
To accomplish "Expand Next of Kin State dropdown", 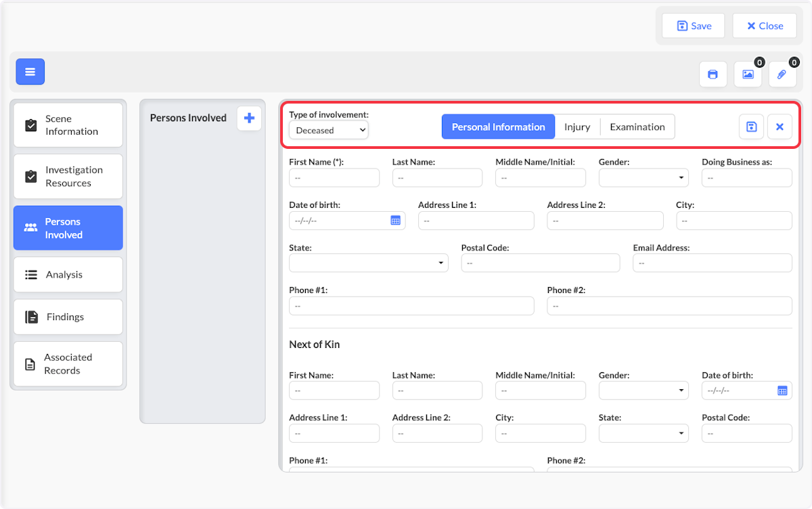I will click(x=644, y=433).
